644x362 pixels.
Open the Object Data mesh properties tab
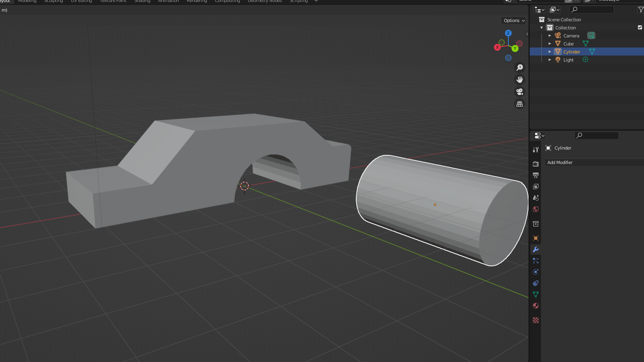pyautogui.click(x=536, y=294)
